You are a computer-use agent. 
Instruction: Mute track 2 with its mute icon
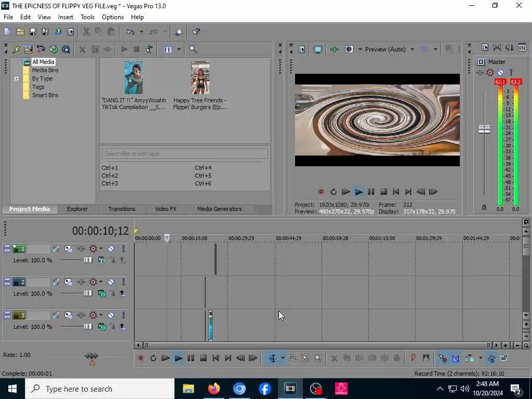(x=111, y=282)
